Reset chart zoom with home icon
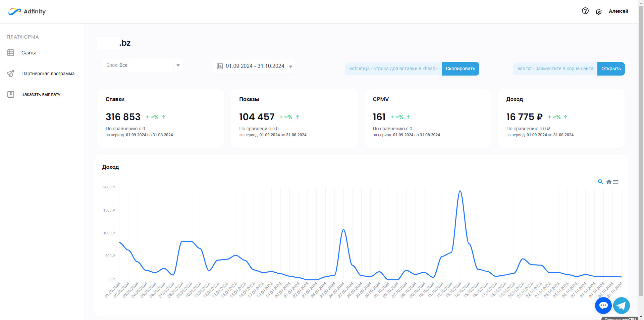The image size is (644, 320). (609, 182)
